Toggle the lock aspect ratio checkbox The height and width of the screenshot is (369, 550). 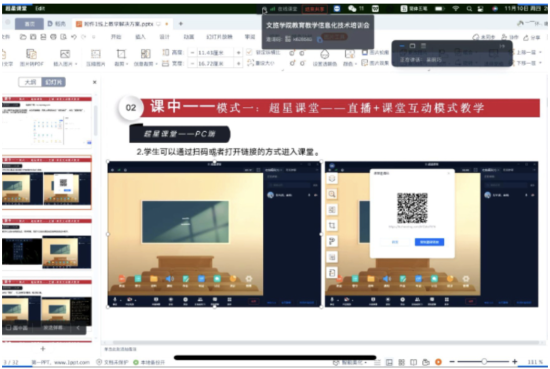click(249, 52)
